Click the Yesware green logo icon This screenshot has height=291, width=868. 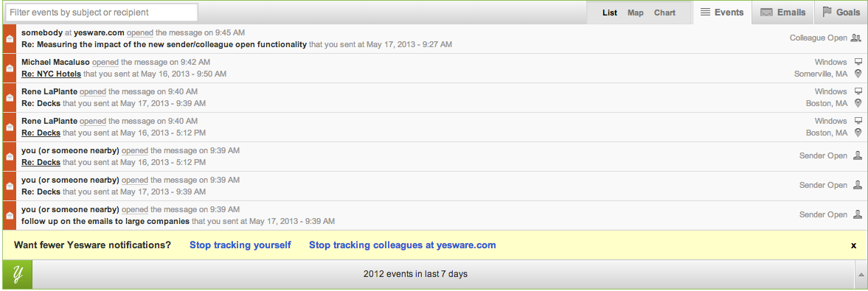[17, 274]
